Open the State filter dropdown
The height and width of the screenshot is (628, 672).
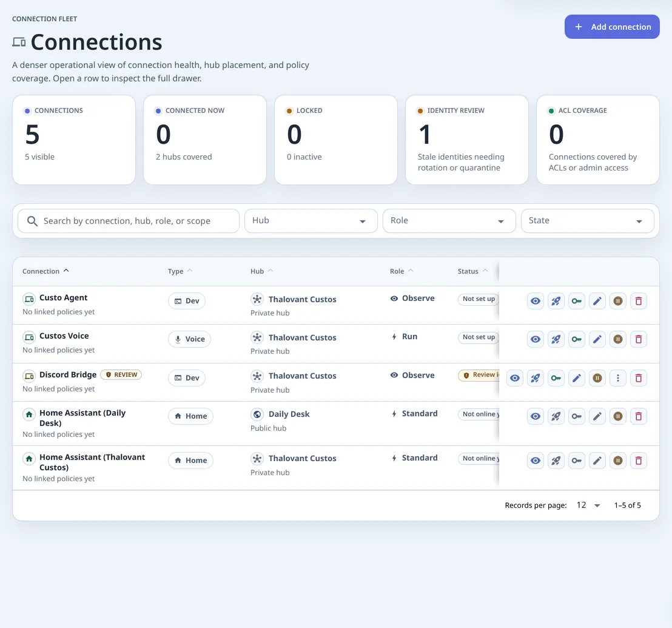[587, 221]
